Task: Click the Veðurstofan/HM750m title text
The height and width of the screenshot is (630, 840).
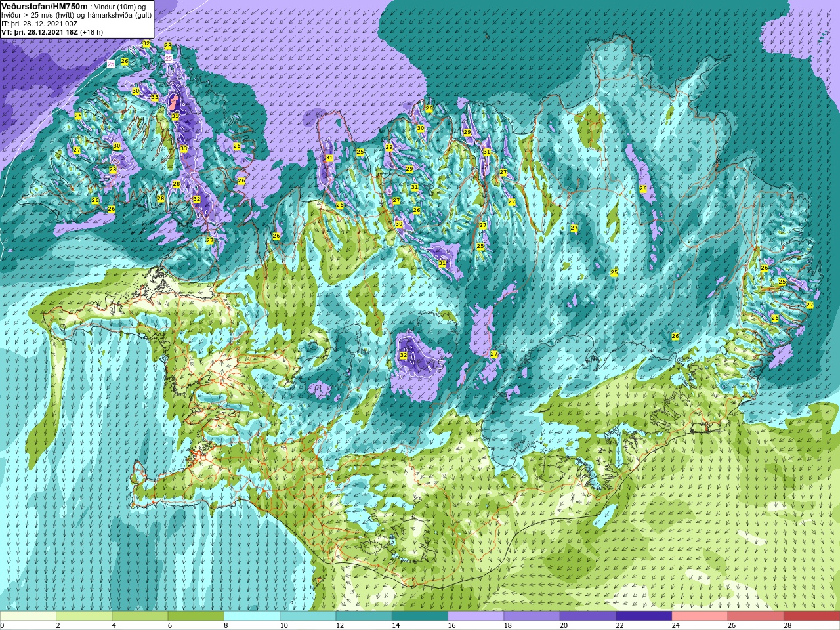Action: click(45, 6)
